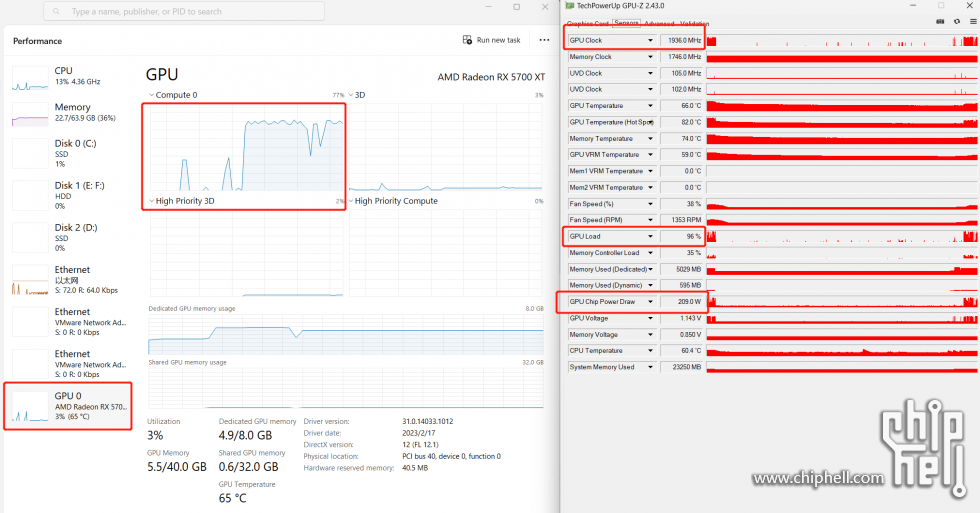Click the search magnifier icon in Task Manager

tap(57, 11)
